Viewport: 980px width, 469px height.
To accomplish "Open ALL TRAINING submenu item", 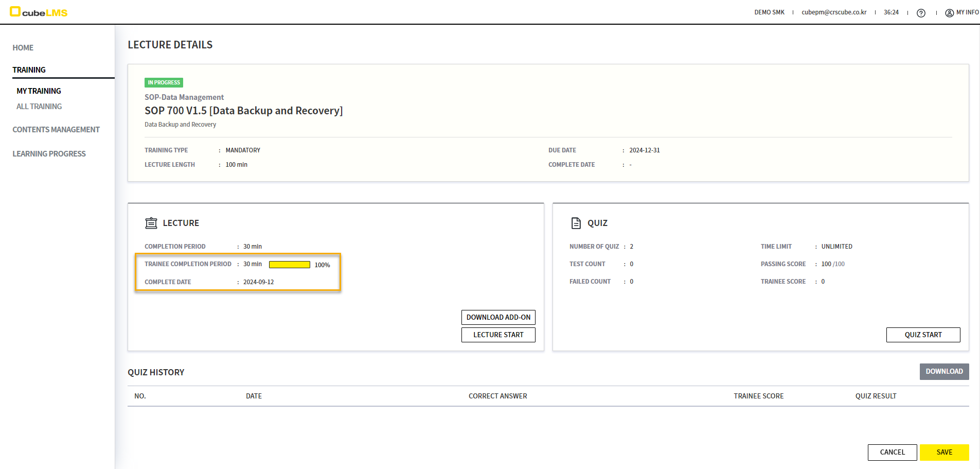I will coord(39,107).
